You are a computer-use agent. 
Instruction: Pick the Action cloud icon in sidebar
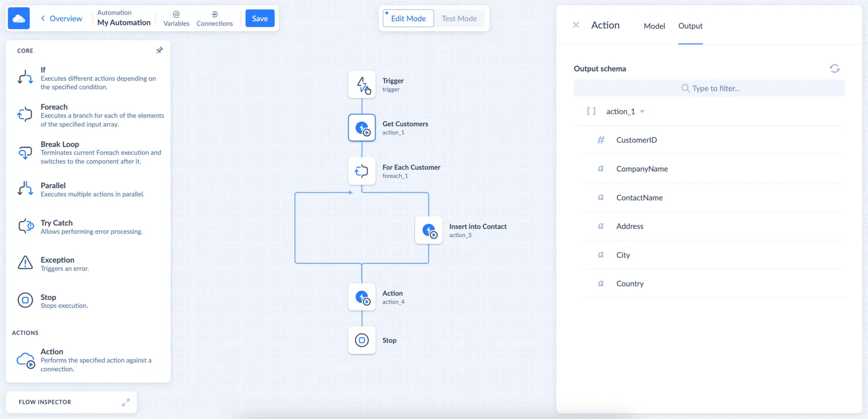tap(26, 360)
